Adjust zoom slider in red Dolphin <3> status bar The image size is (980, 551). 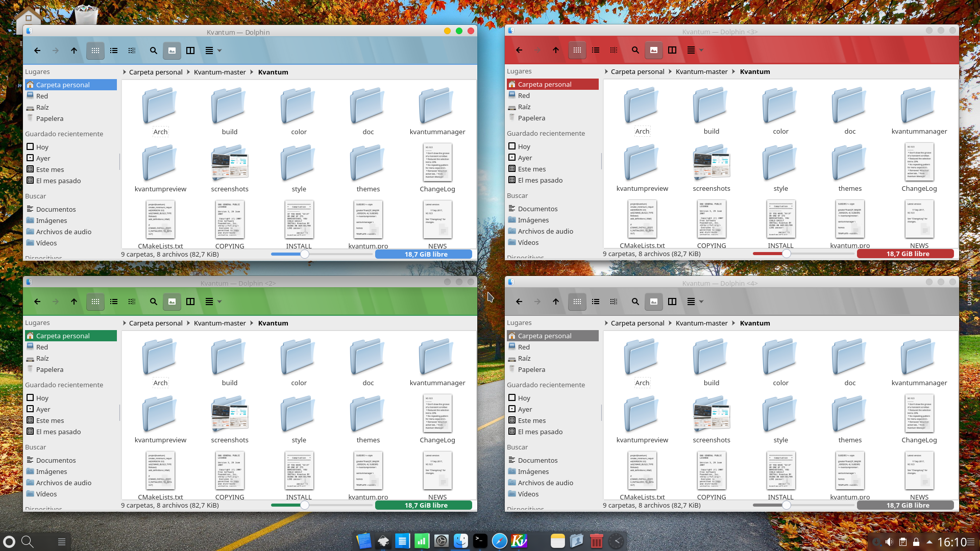tap(787, 254)
